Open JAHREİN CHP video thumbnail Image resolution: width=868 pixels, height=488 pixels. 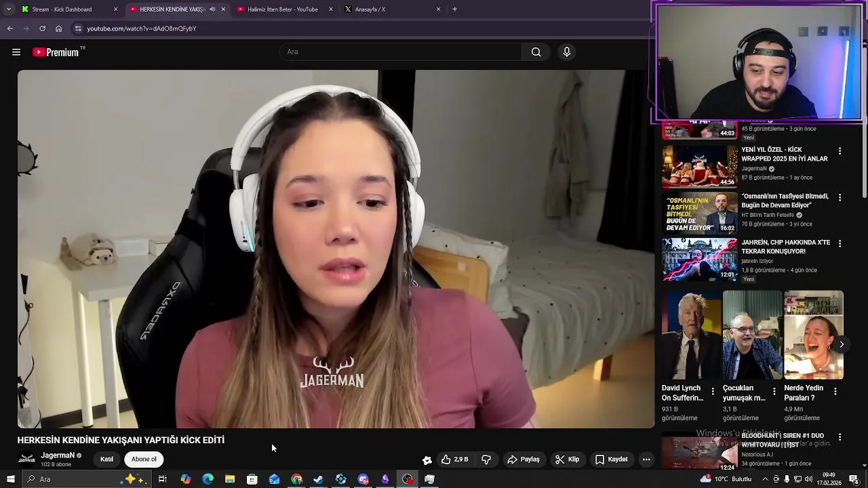pyautogui.click(x=699, y=259)
